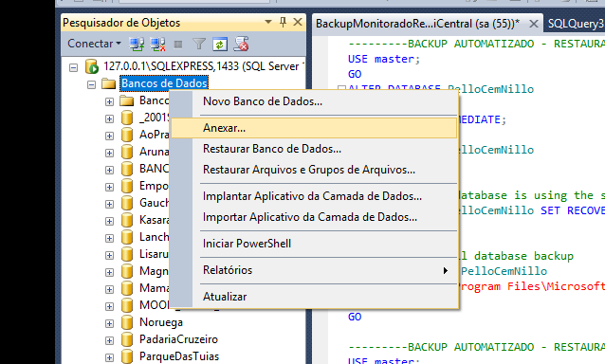
Task: Open the Conectar dropdown
Action: pyautogui.click(x=94, y=44)
